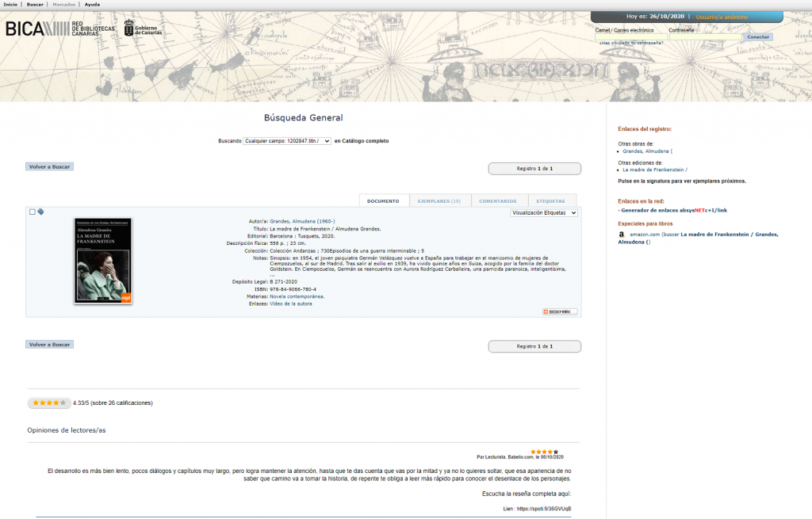
Task: Go to Buscar in the top menu
Action: click(35, 4)
